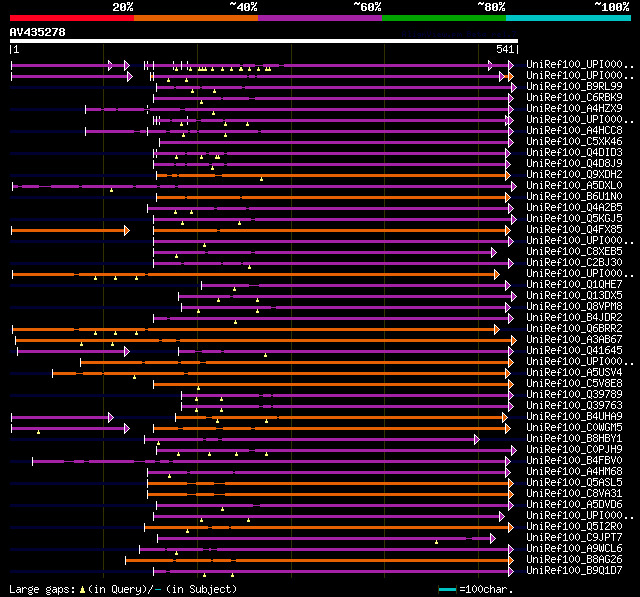Select the UniRef100_Q39763 label

click(574, 406)
